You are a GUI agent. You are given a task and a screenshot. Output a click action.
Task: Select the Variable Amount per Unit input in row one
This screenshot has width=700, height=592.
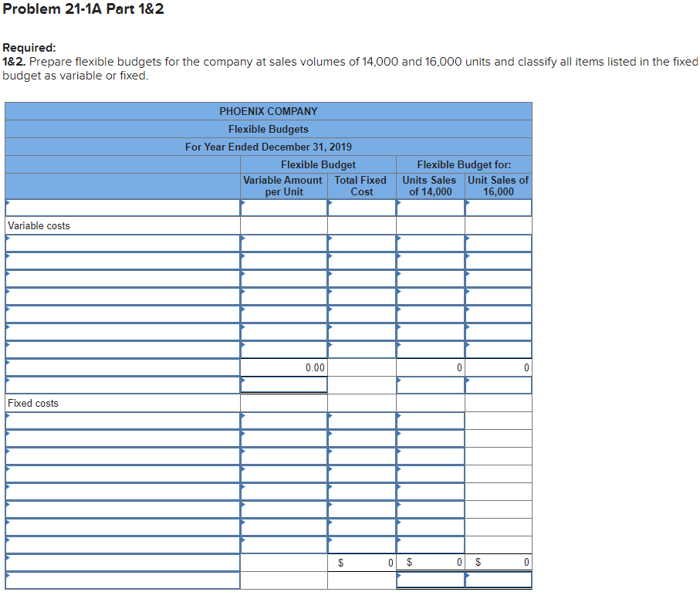pyautogui.click(x=283, y=207)
